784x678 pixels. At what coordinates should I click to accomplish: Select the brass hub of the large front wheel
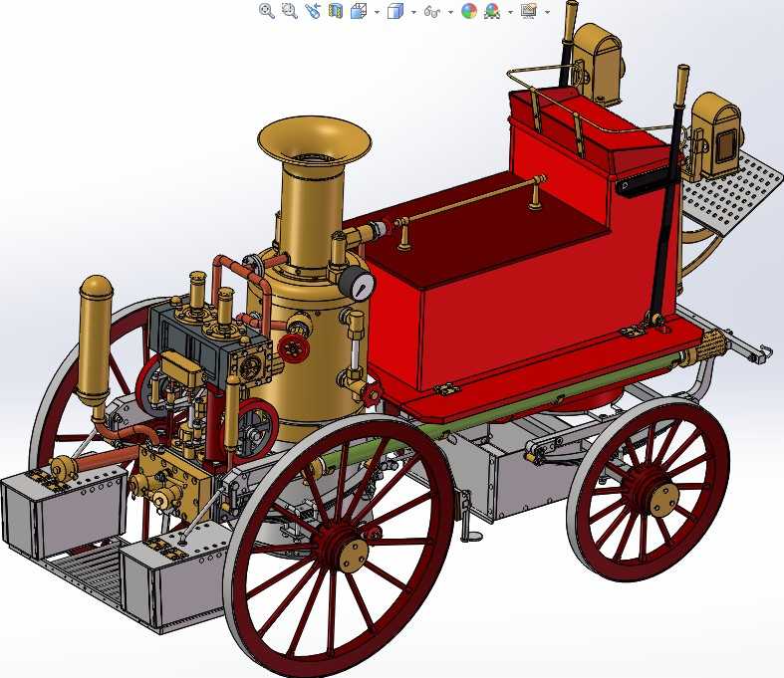[x=353, y=556]
